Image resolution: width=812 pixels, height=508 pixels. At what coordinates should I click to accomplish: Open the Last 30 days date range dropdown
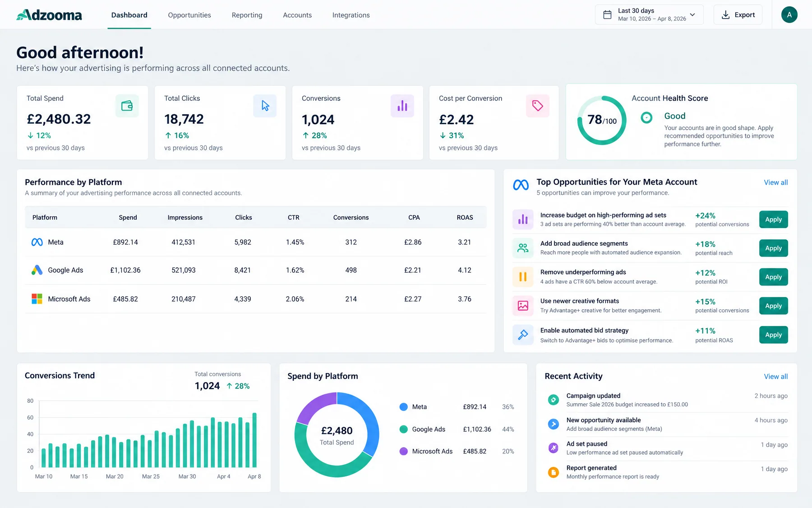649,15
